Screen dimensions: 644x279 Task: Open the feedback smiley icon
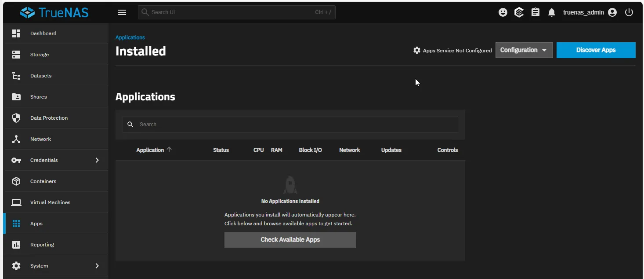pyautogui.click(x=503, y=12)
